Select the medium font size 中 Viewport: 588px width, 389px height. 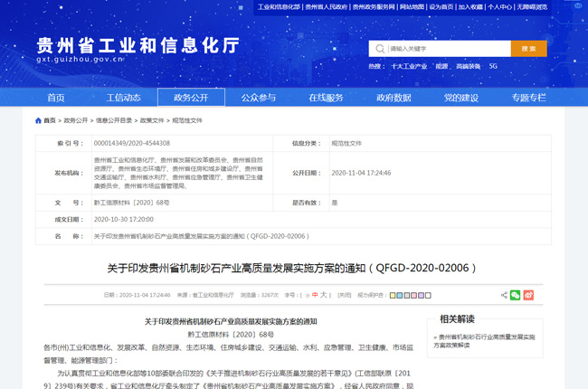313,295
